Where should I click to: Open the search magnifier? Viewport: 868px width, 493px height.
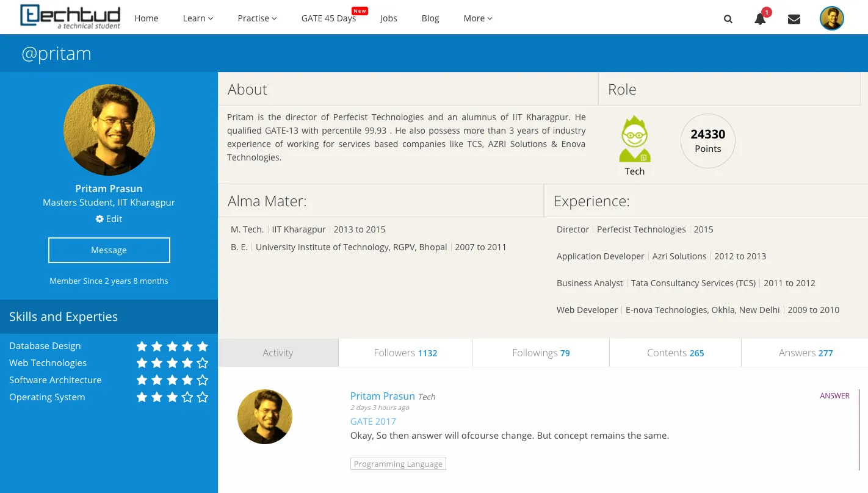(x=728, y=19)
